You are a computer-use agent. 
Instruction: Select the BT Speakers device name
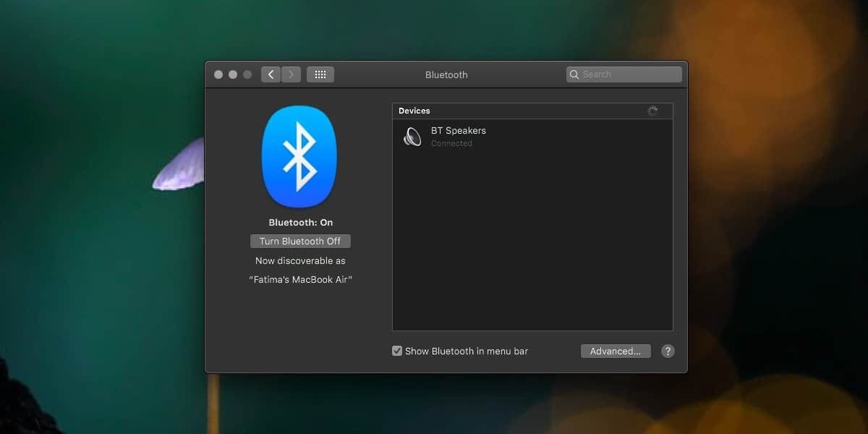tap(459, 131)
